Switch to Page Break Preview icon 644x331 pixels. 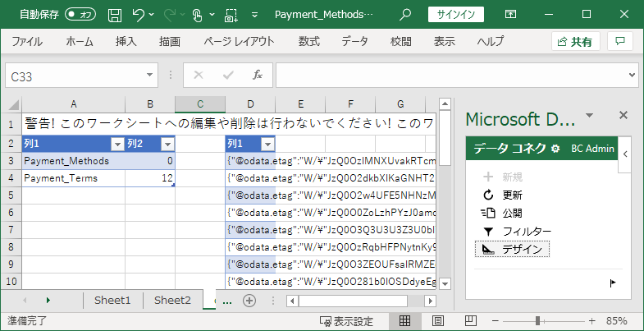click(471, 320)
